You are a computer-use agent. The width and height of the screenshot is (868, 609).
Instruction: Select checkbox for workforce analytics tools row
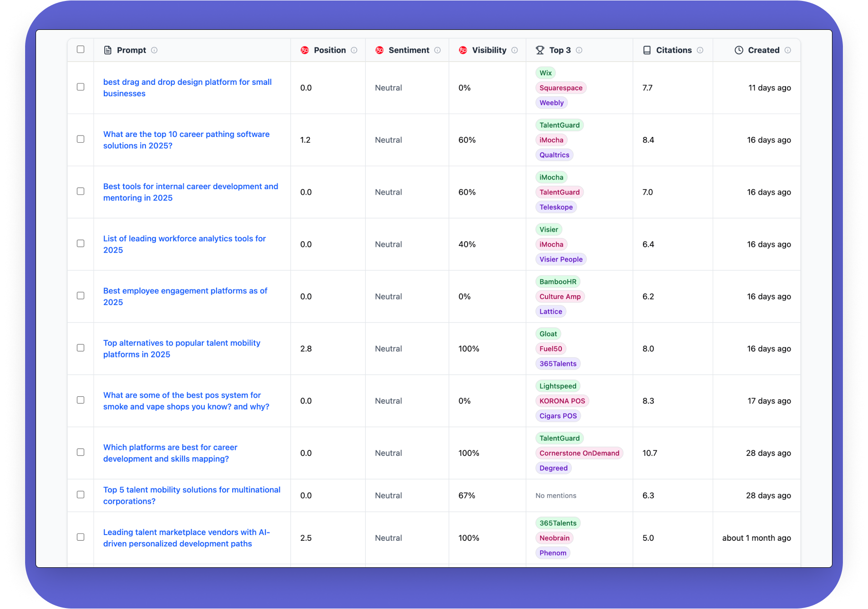[81, 244]
